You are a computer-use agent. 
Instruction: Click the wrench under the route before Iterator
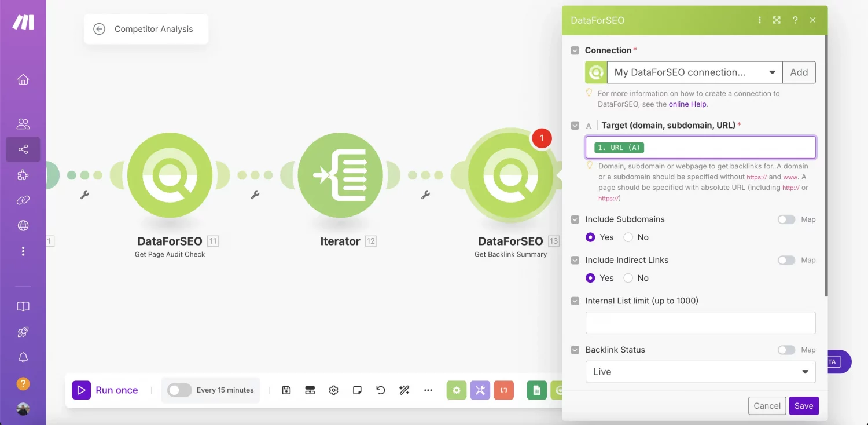coord(255,196)
